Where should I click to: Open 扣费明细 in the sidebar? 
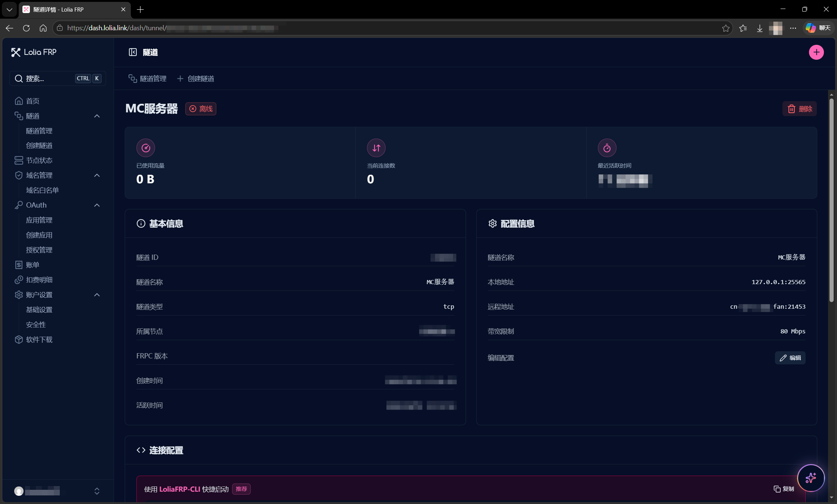point(58,280)
